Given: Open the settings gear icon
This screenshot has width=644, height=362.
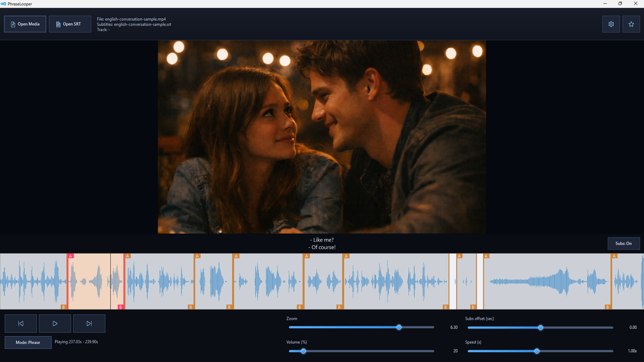Looking at the screenshot, I should [611, 24].
